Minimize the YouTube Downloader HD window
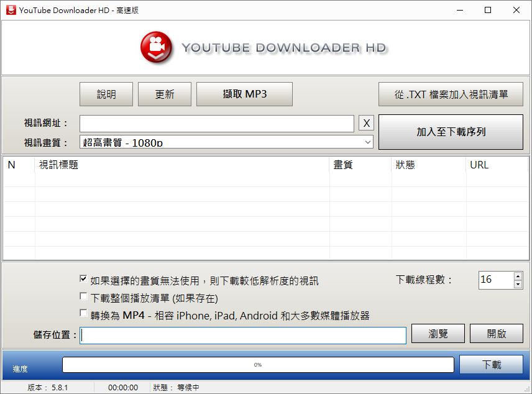532x394 pixels. 460,10
